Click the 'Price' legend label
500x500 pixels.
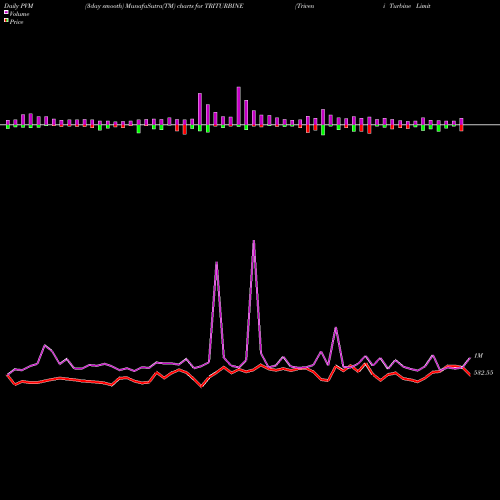tap(16, 22)
